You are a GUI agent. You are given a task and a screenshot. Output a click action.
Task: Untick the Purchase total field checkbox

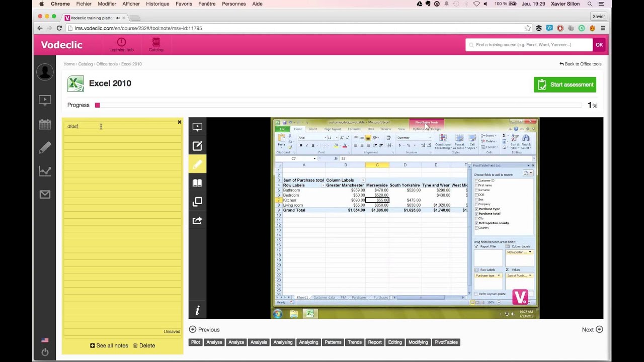pos(476,214)
